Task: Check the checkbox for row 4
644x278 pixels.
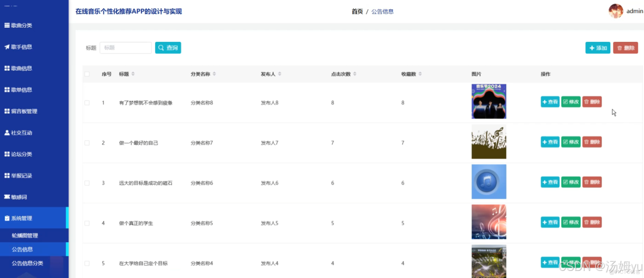Action: (x=87, y=224)
